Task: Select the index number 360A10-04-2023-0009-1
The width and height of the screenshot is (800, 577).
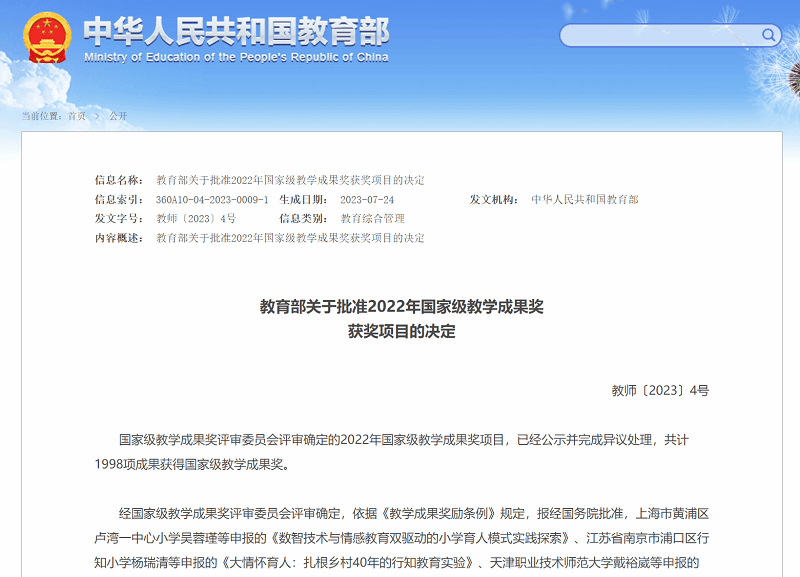Action: tap(212, 199)
